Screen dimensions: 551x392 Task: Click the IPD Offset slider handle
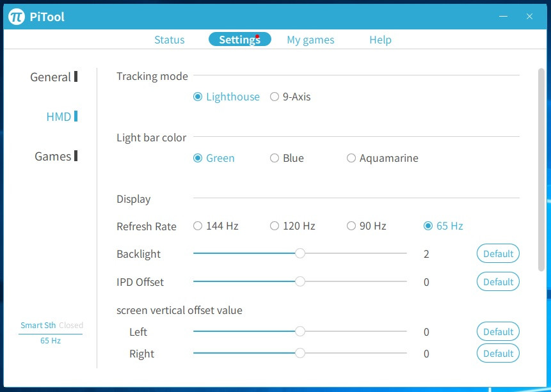299,282
